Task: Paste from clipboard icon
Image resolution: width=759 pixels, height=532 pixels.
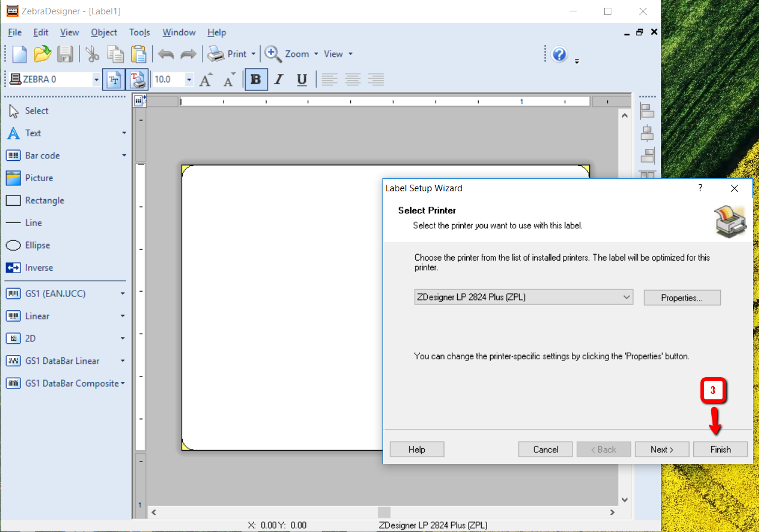Action: point(139,54)
